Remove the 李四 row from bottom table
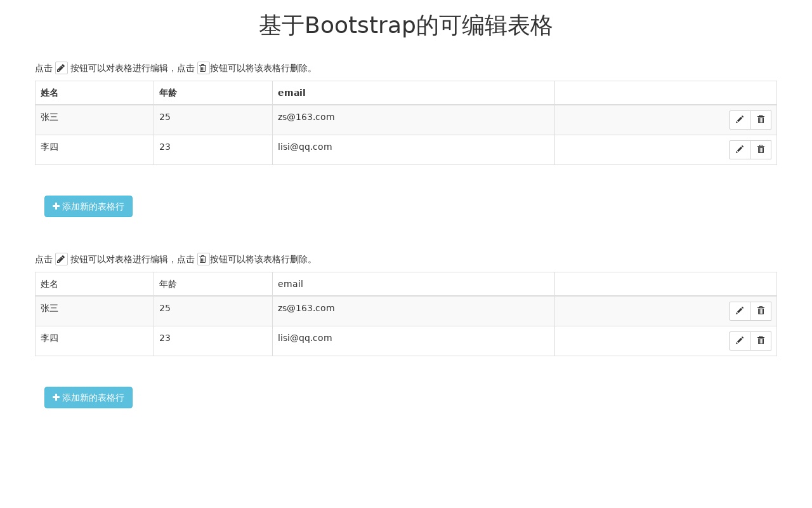The width and height of the screenshot is (812, 508). pyautogui.click(x=761, y=341)
